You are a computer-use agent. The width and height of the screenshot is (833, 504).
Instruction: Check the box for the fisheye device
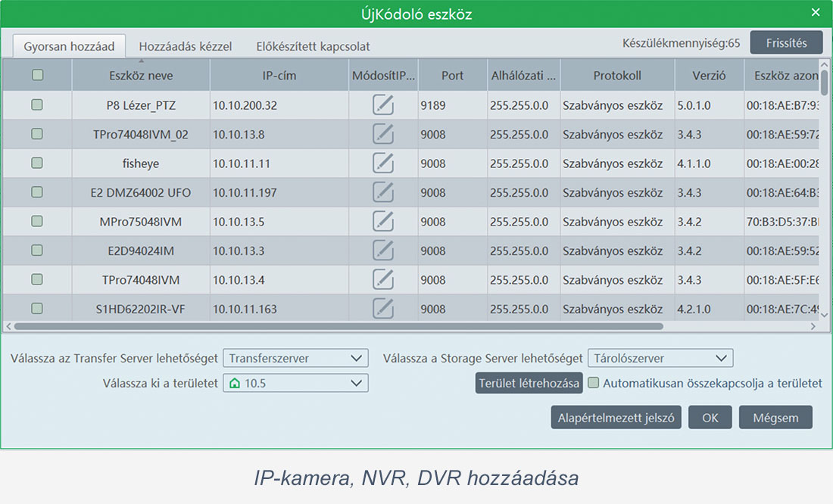(37, 163)
